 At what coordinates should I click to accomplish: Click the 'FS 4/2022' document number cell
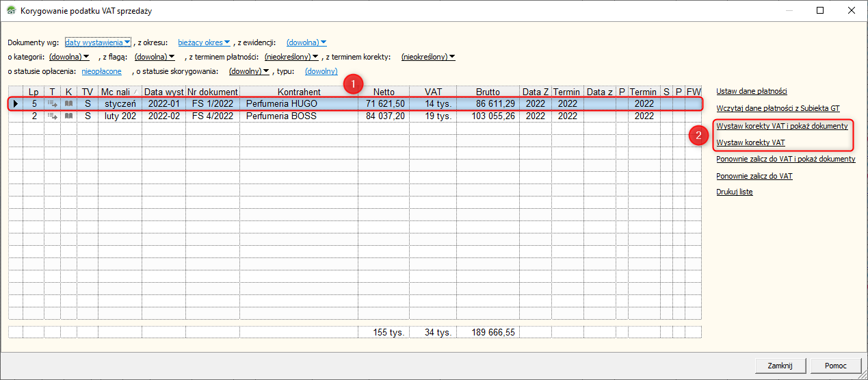point(213,116)
